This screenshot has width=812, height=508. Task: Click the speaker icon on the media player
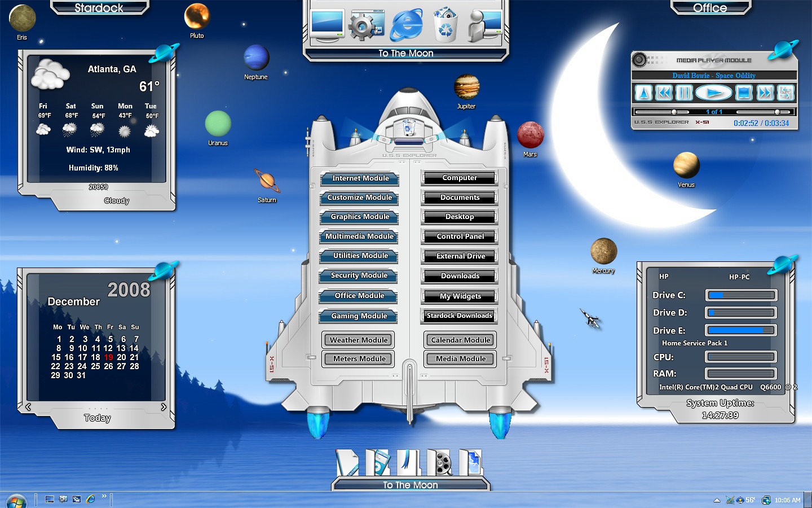[639, 59]
